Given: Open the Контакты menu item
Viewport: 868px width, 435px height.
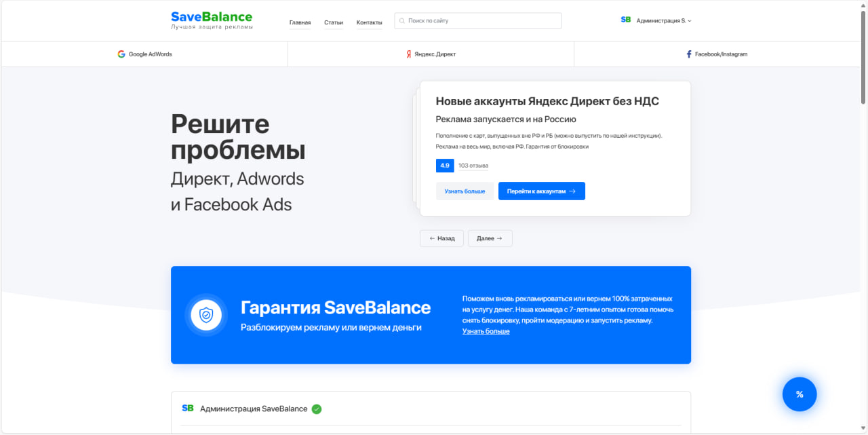Looking at the screenshot, I should tap(370, 22).
